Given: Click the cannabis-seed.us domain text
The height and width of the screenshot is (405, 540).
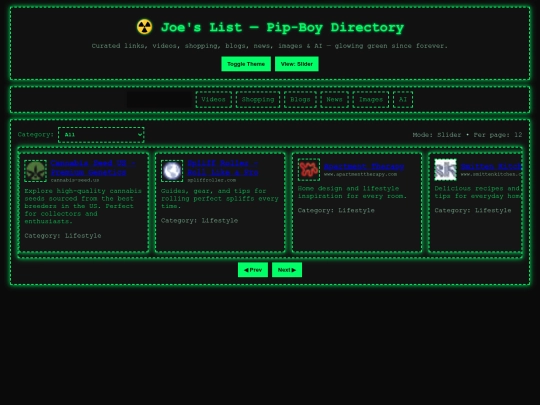Looking at the screenshot, I should pos(75,180).
